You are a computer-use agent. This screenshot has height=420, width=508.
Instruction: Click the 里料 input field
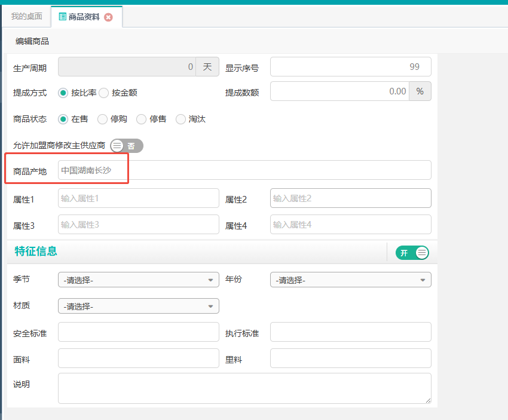pos(351,358)
